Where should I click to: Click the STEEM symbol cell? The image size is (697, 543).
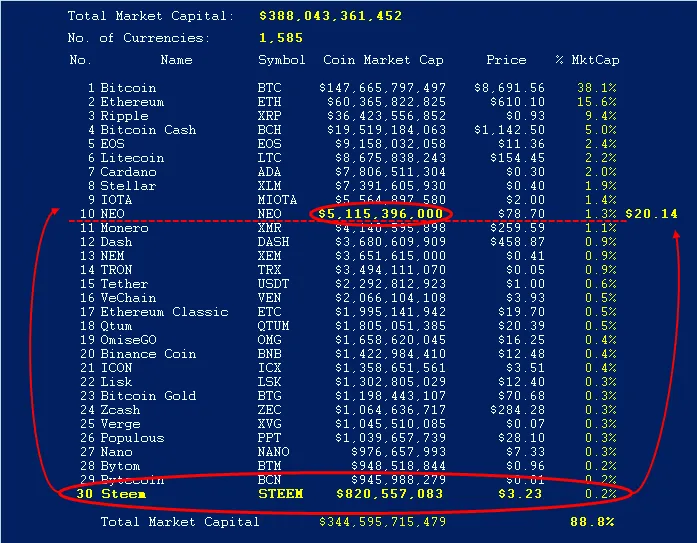(x=280, y=494)
